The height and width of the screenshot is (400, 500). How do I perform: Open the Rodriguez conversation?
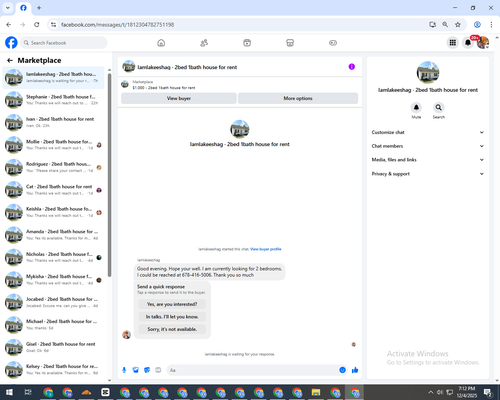coord(53,167)
